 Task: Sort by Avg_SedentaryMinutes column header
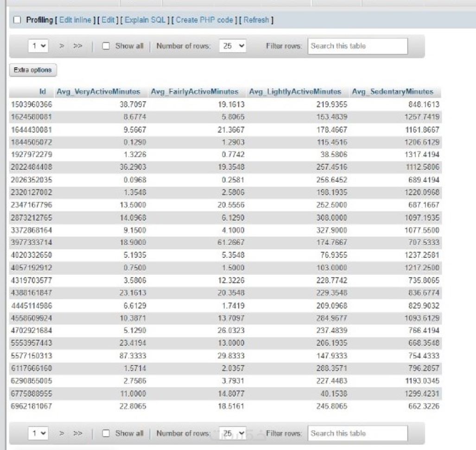coord(393,91)
